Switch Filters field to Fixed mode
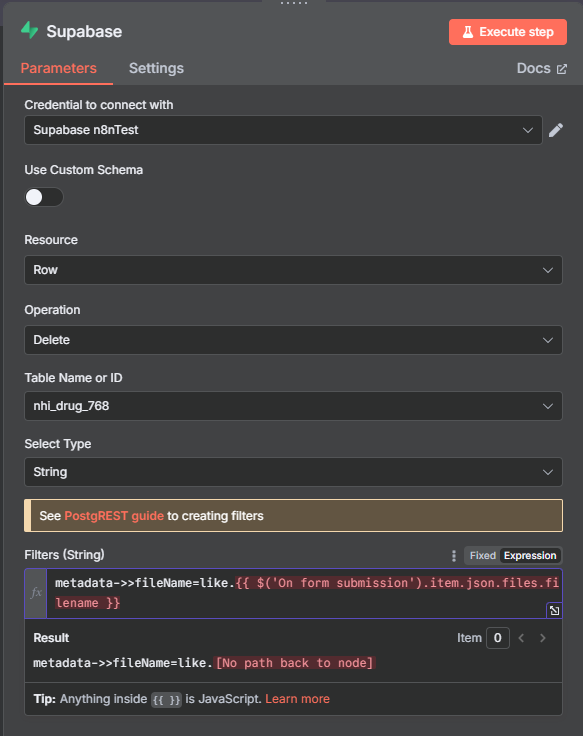The height and width of the screenshot is (736, 583). coord(483,556)
